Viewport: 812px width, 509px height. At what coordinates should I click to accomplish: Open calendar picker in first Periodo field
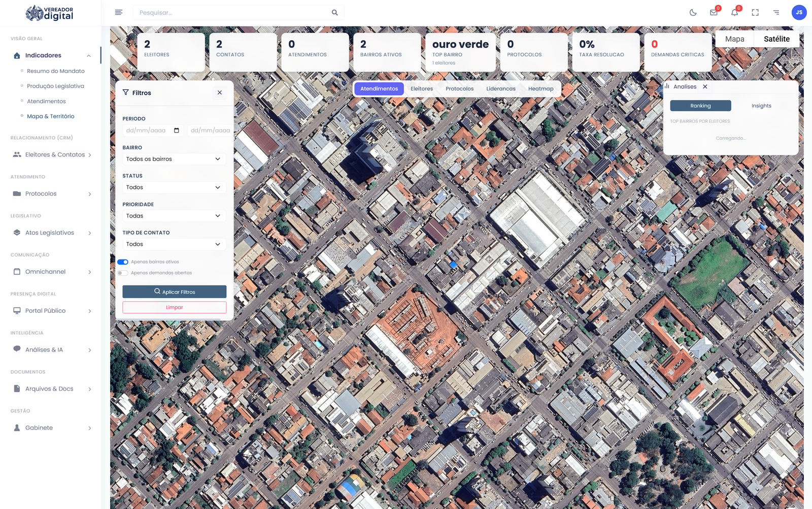coord(177,131)
